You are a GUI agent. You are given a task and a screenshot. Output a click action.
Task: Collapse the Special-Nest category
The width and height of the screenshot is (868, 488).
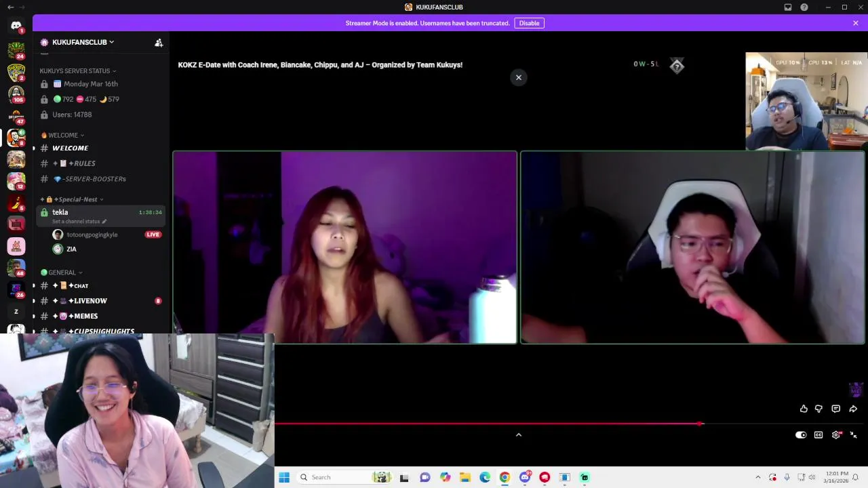(x=72, y=199)
